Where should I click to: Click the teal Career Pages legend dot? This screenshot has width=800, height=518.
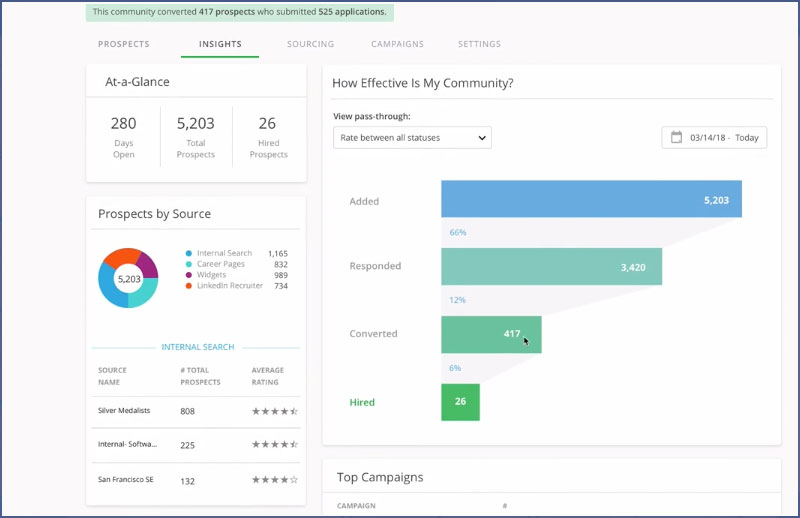pyautogui.click(x=189, y=264)
